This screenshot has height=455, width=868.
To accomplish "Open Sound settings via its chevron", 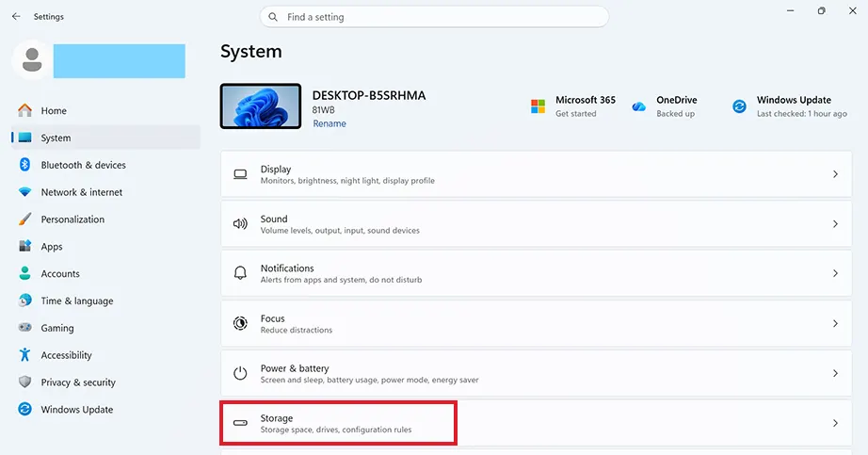I will click(x=835, y=224).
